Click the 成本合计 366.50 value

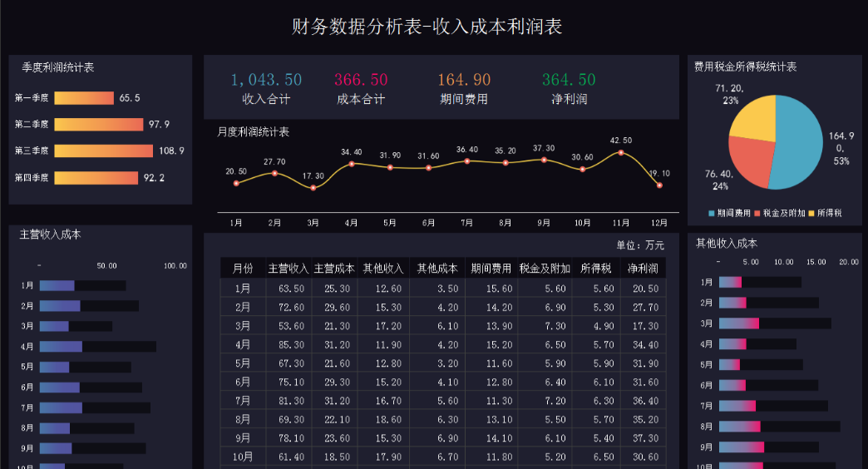(361, 80)
